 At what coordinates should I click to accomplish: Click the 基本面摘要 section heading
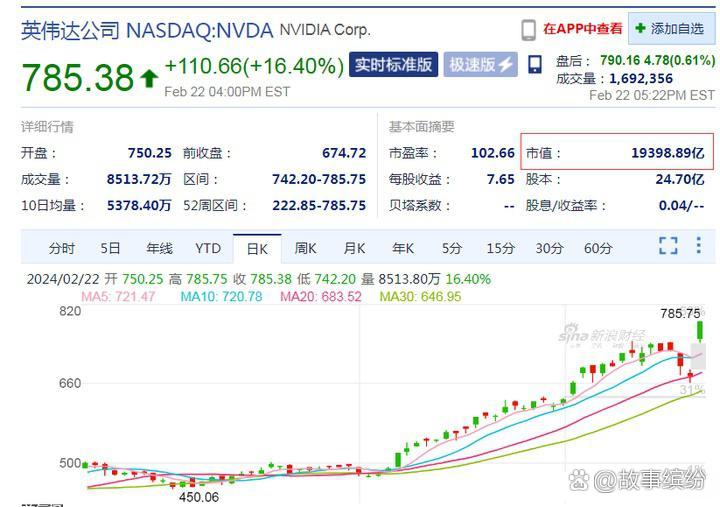tap(422, 127)
